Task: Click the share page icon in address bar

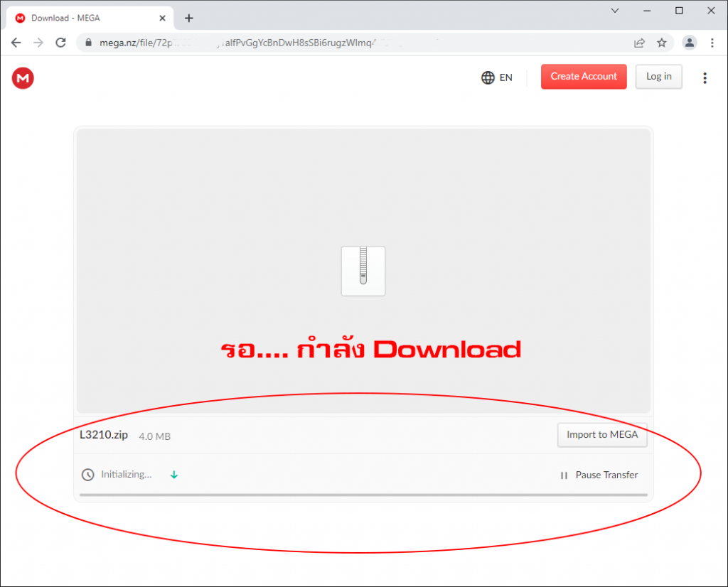Action: pos(639,43)
